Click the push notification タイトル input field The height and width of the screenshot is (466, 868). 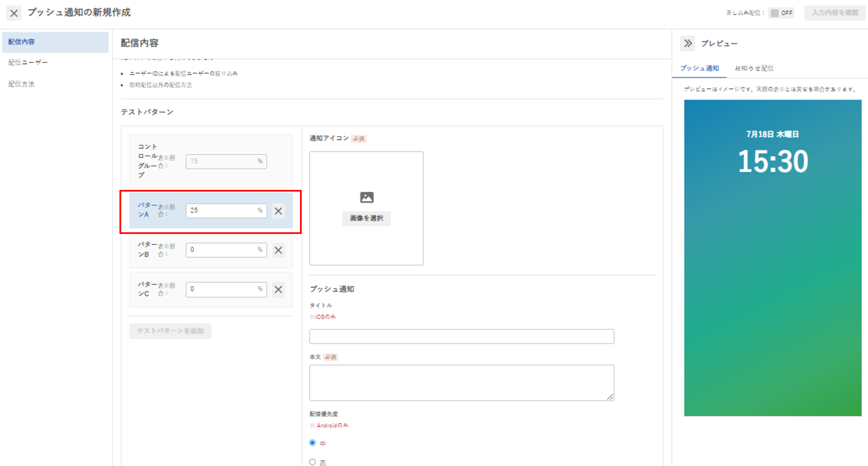(x=462, y=336)
